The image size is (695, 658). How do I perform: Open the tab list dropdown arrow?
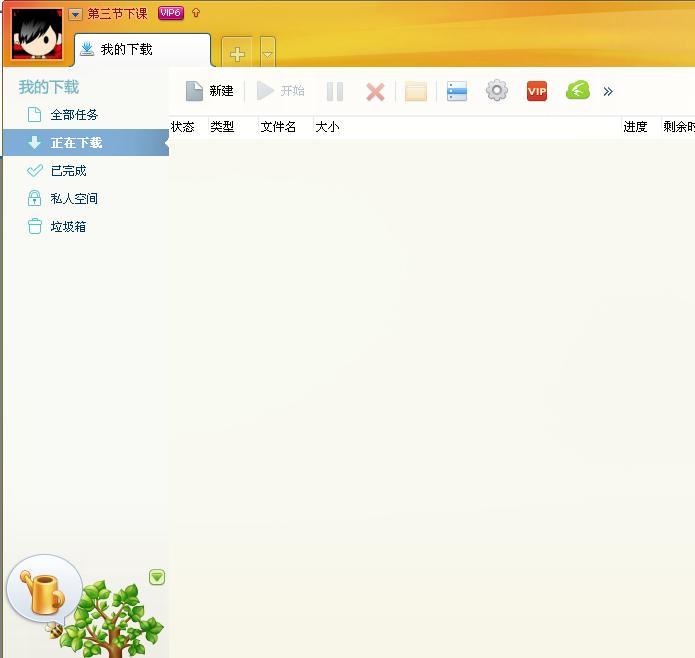[x=267, y=54]
